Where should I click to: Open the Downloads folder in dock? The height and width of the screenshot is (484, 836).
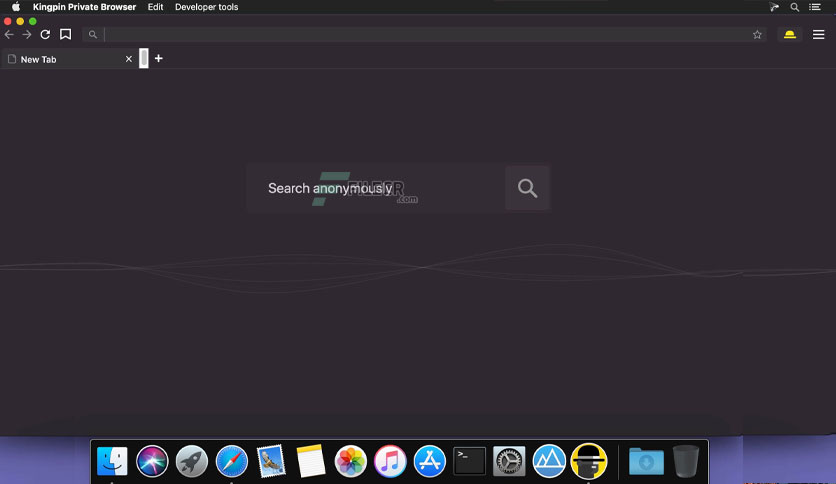tap(646, 461)
